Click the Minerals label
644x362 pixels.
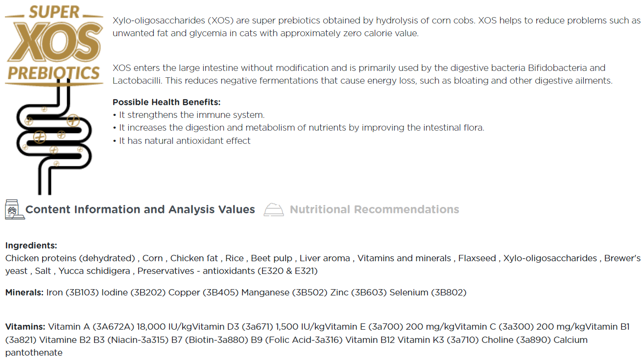tap(24, 293)
